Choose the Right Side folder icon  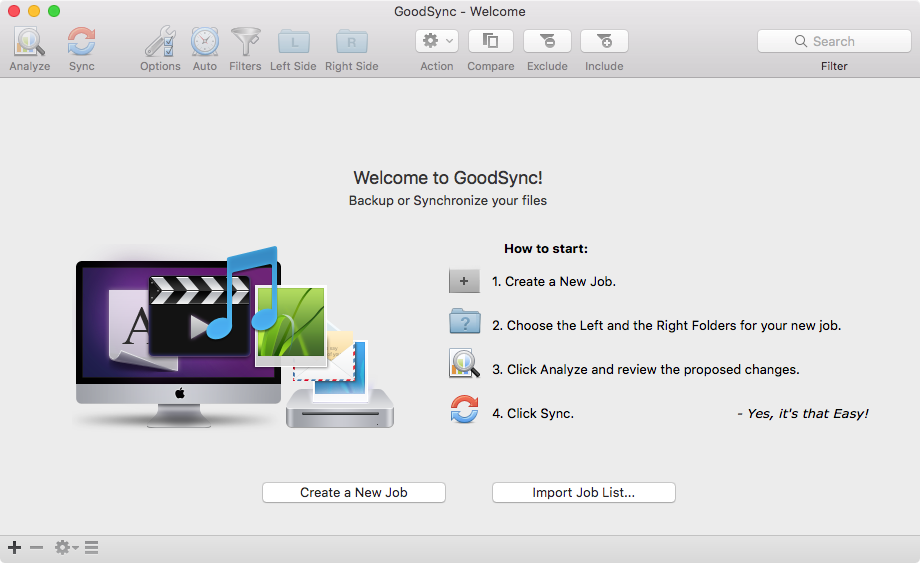351,42
